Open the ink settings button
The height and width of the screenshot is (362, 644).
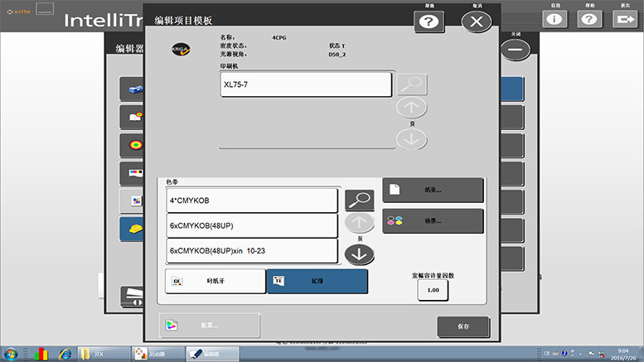pyautogui.click(x=433, y=221)
